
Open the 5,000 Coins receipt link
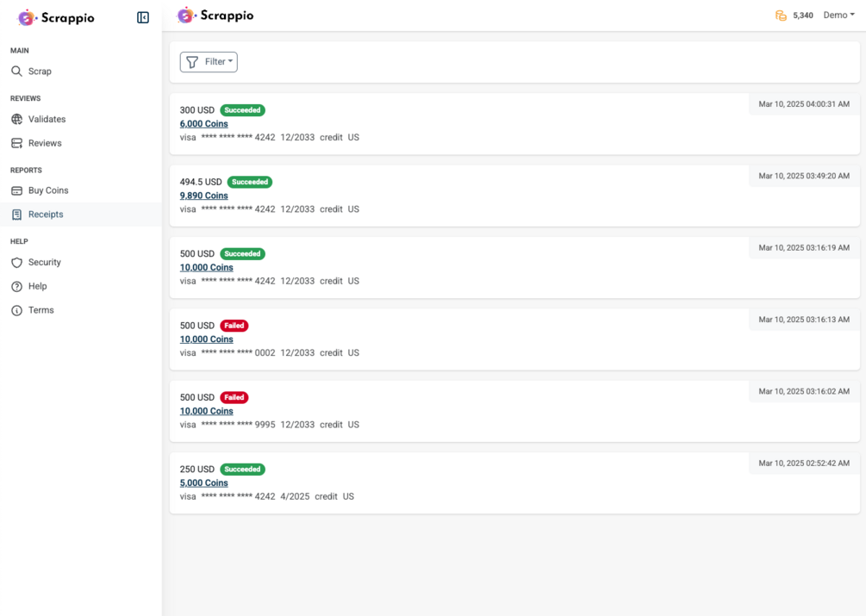pos(204,482)
